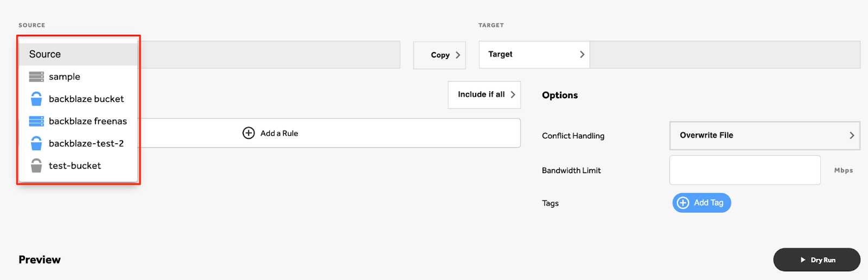The width and height of the screenshot is (868, 280).
Task: Open the Overwrite File conflict handling dropdown
Action: tap(765, 135)
